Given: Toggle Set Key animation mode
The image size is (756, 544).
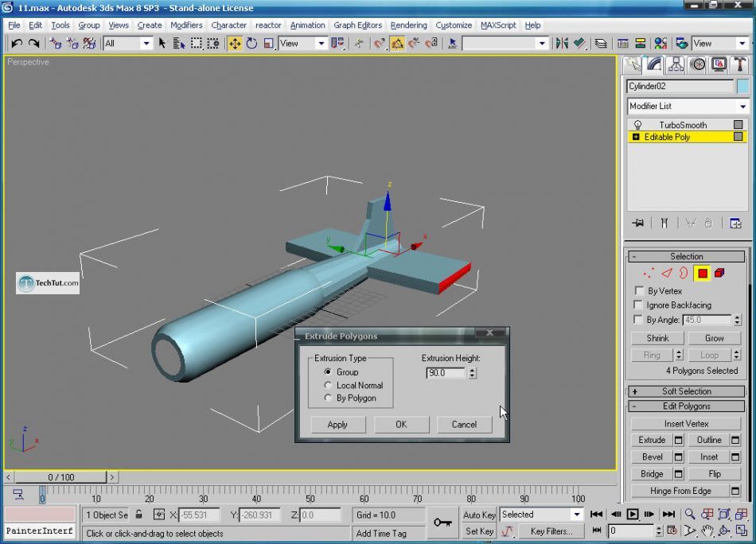Looking at the screenshot, I should click(479, 531).
